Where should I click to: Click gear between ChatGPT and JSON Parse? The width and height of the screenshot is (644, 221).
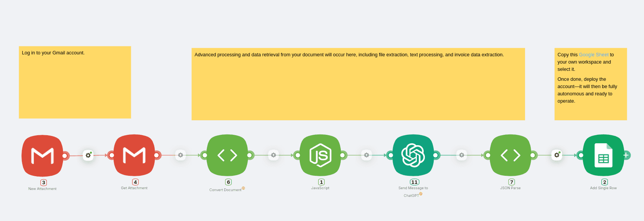pos(462,155)
